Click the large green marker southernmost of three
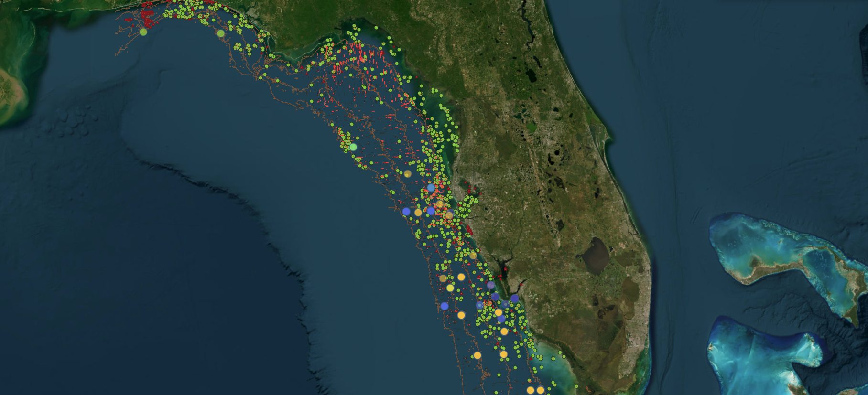The image size is (868, 395). coord(353,147)
